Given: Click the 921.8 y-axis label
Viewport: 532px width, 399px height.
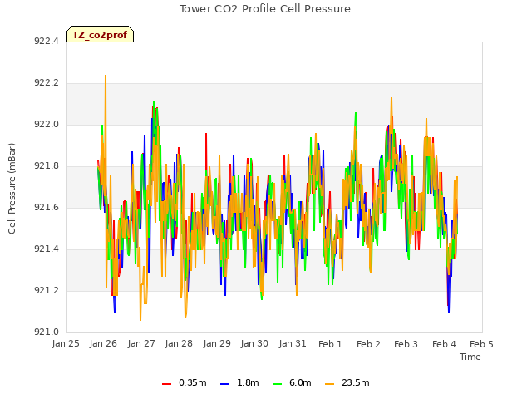Looking at the screenshot, I should 47,166.
